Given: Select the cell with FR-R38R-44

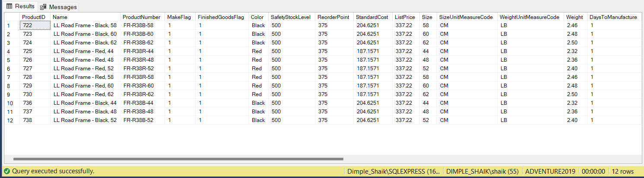Looking at the screenshot, I should [x=138, y=51].
